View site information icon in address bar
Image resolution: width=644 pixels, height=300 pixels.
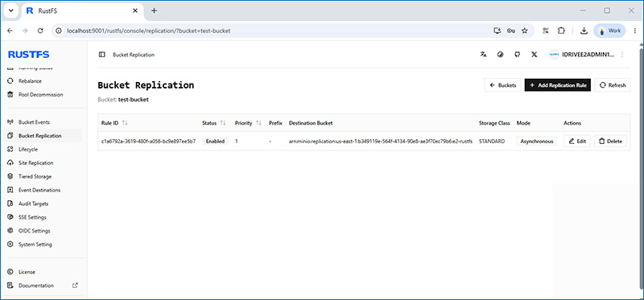(x=59, y=31)
